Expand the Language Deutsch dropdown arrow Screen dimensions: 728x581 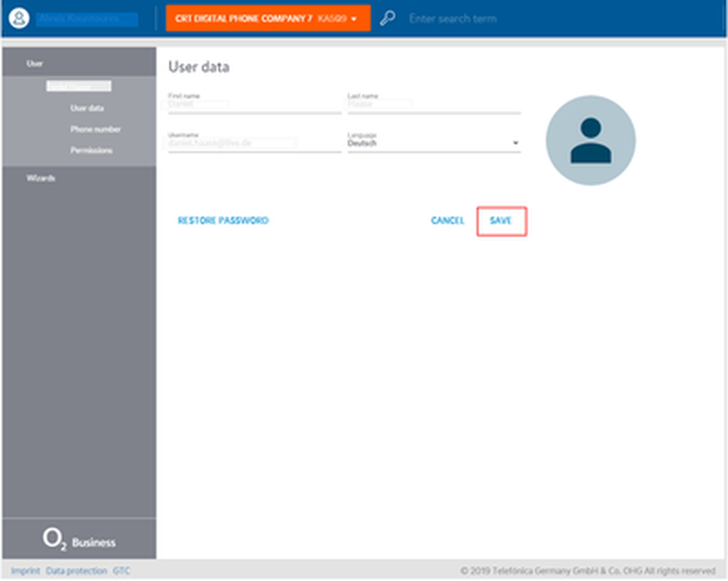click(x=515, y=143)
